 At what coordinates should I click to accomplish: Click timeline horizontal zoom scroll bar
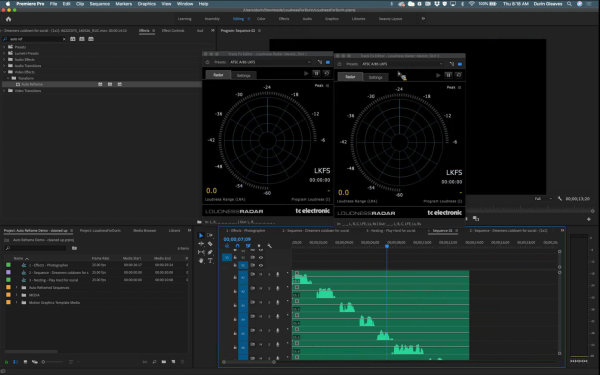point(249,362)
